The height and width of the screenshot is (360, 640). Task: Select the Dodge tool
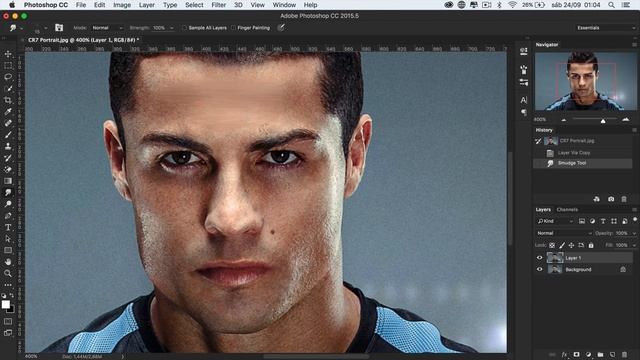[8, 204]
